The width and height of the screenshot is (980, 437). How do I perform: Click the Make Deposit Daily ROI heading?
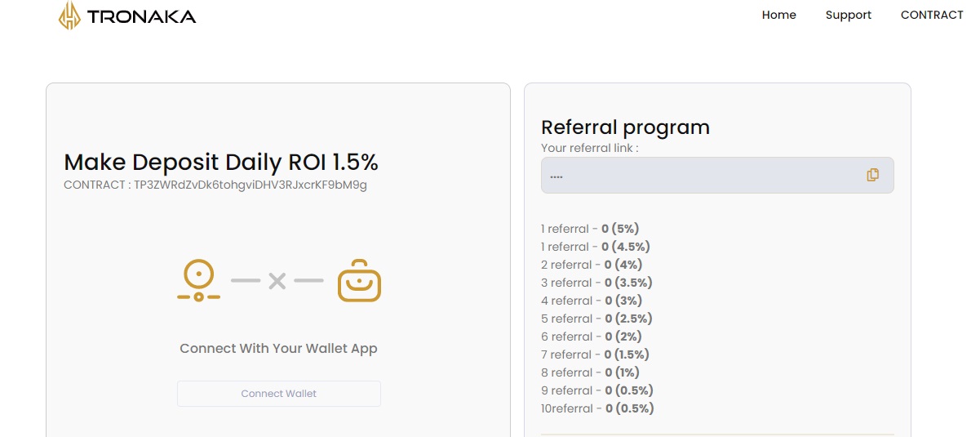coord(221,162)
